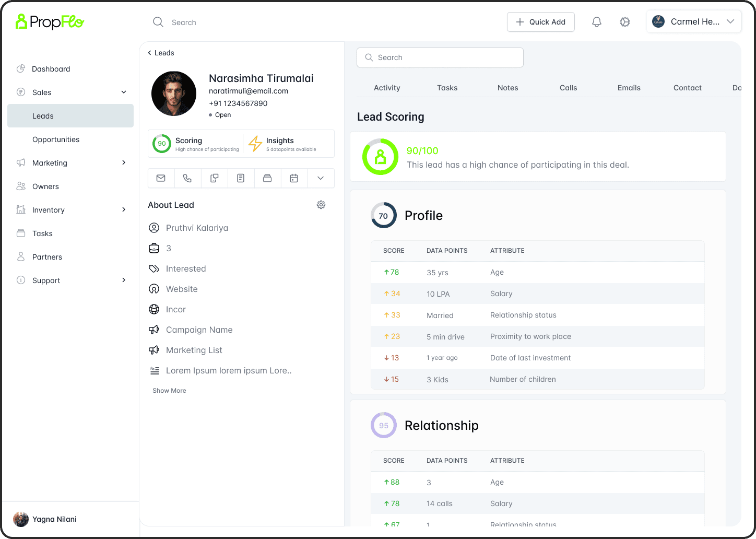Image resolution: width=756 pixels, height=539 pixels.
Task: Click the Relationship 95 score ring
Action: pos(384,425)
